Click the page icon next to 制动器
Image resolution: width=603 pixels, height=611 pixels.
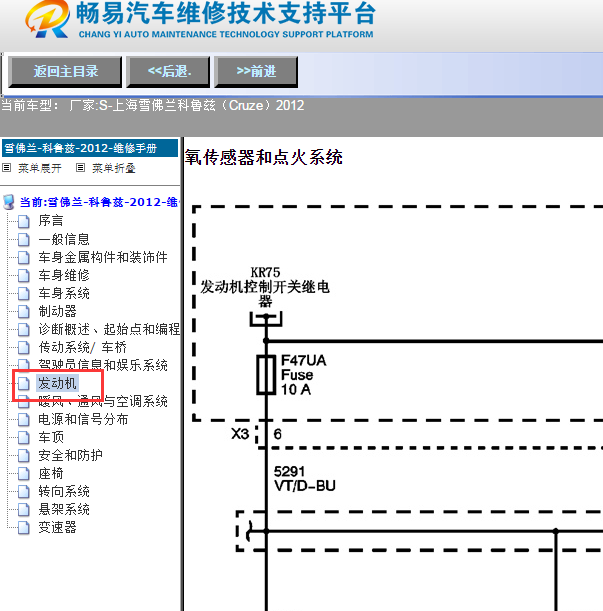(x=24, y=311)
